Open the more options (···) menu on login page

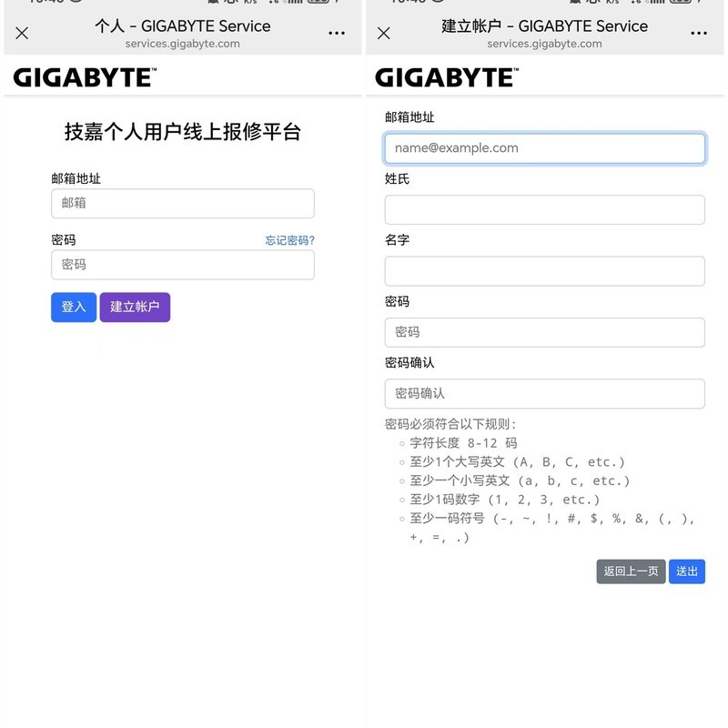coord(336,32)
